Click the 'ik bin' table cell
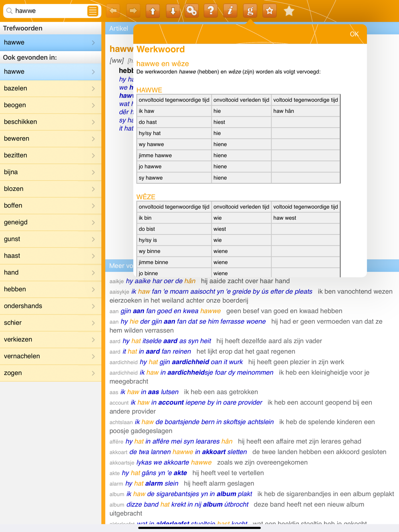This screenshot has height=532, width=399. [x=174, y=218]
